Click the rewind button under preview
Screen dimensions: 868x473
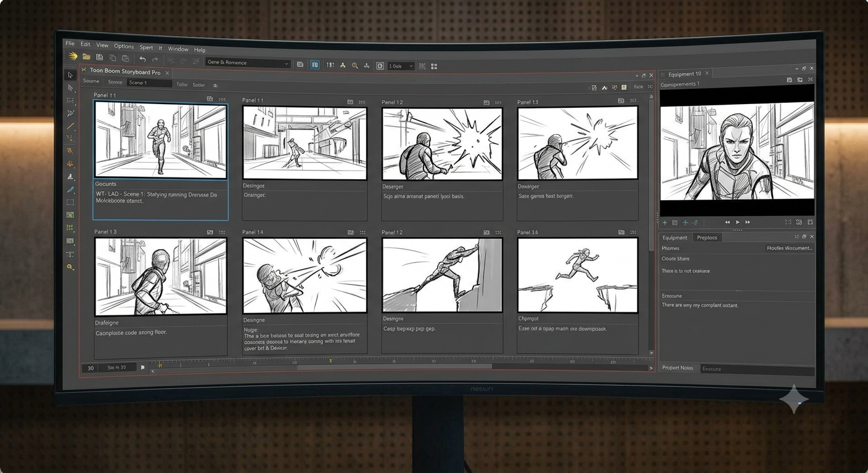click(x=727, y=222)
